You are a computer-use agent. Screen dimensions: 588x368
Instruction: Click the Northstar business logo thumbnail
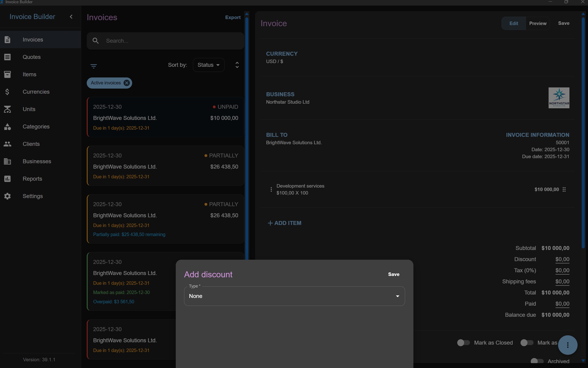tap(559, 98)
